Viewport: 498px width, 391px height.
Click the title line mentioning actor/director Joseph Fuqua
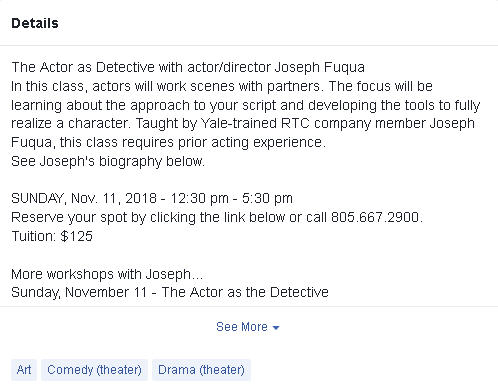[188, 67]
